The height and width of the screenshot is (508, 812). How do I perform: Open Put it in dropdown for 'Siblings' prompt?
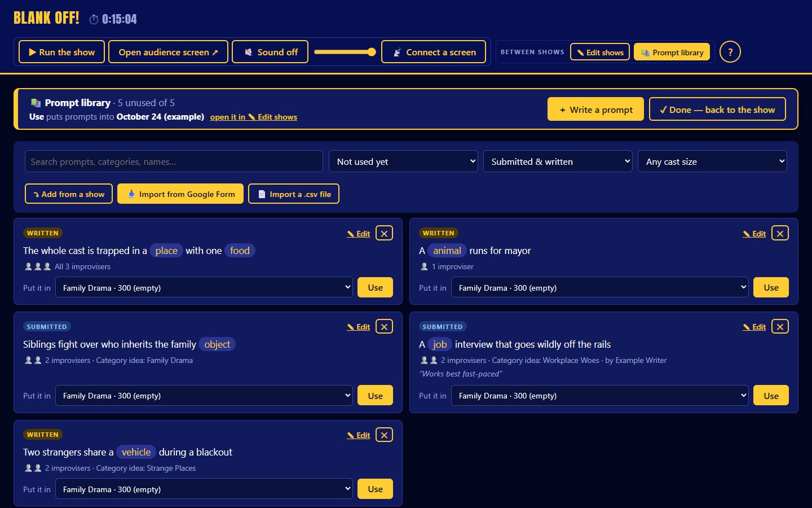(x=204, y=396)
